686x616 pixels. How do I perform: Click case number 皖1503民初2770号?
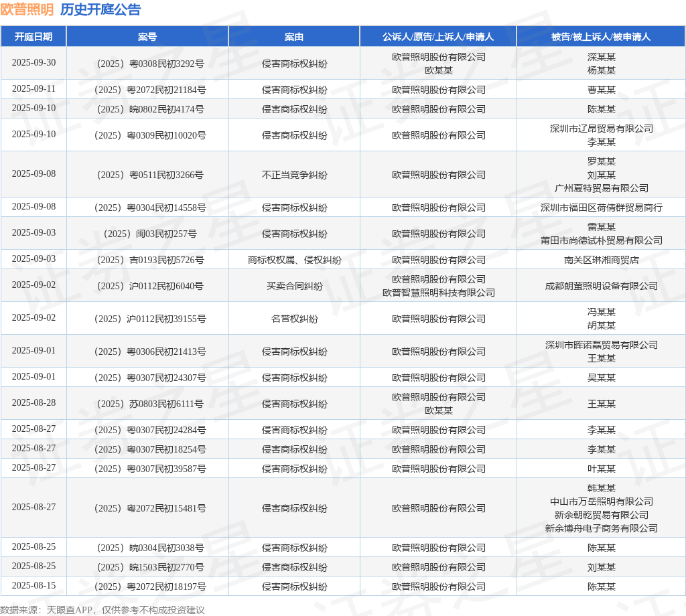150,568
